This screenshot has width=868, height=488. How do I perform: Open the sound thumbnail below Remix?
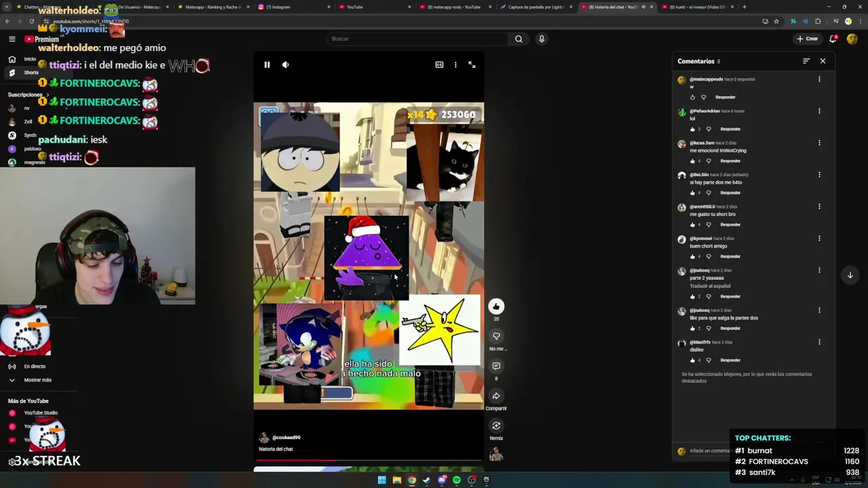coord(496,454)
